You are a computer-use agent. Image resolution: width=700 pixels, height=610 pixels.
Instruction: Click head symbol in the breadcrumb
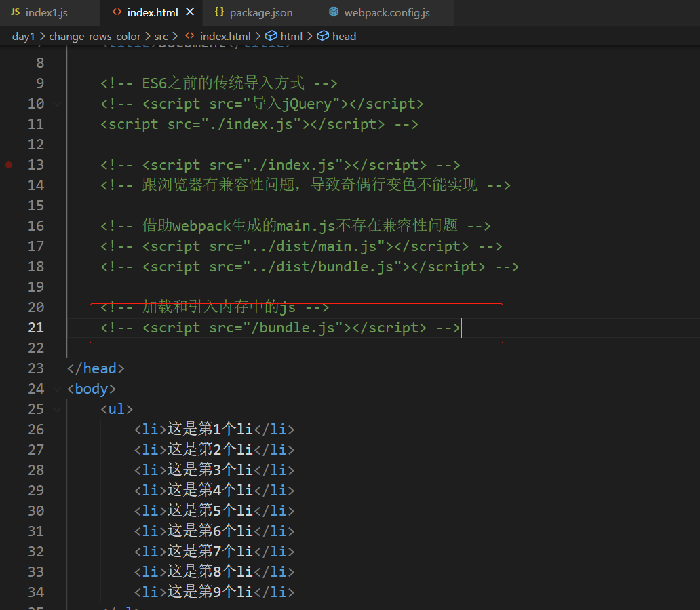coord(344,36)
